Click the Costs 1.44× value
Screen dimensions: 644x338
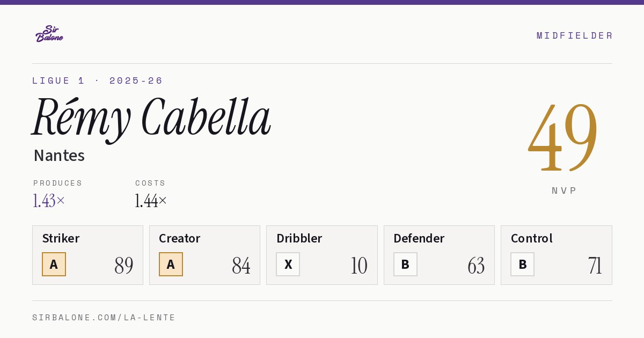click(x=151, y=201)
